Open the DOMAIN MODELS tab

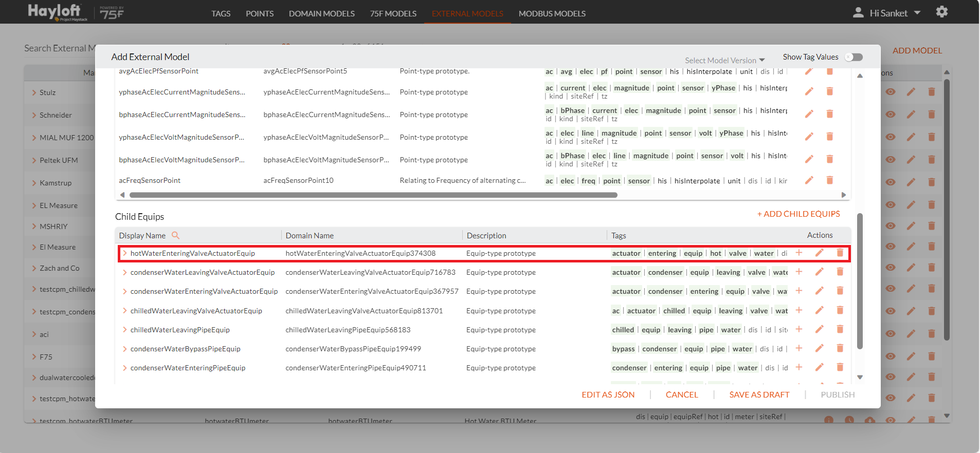pyautogui.click(x=322, y=13)
